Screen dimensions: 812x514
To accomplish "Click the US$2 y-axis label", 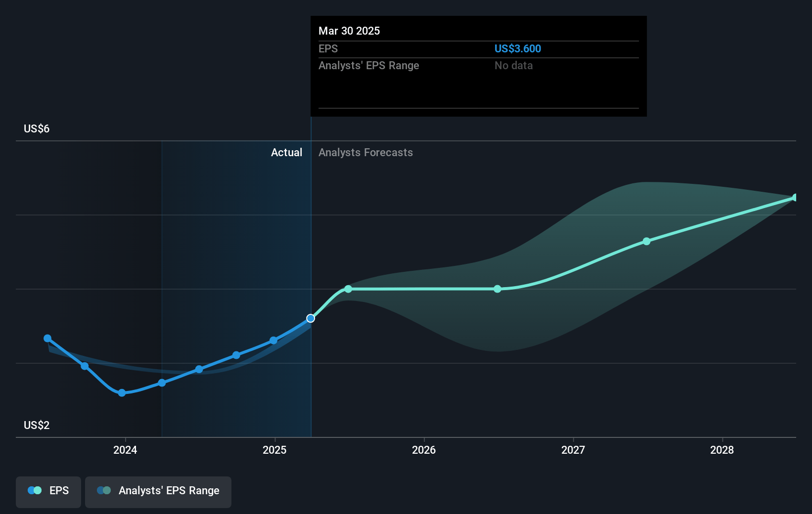I will pos(37,426).
